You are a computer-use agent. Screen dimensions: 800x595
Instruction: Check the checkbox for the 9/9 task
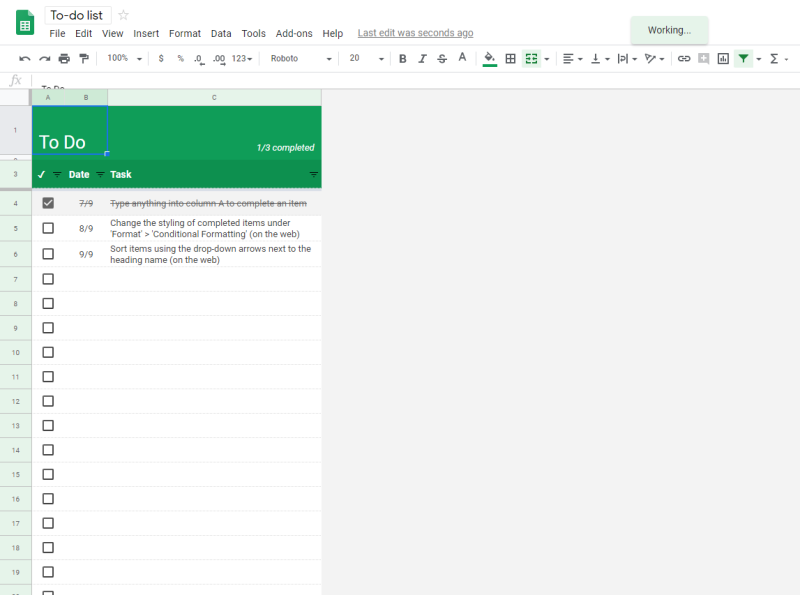(x=48, y=254)
